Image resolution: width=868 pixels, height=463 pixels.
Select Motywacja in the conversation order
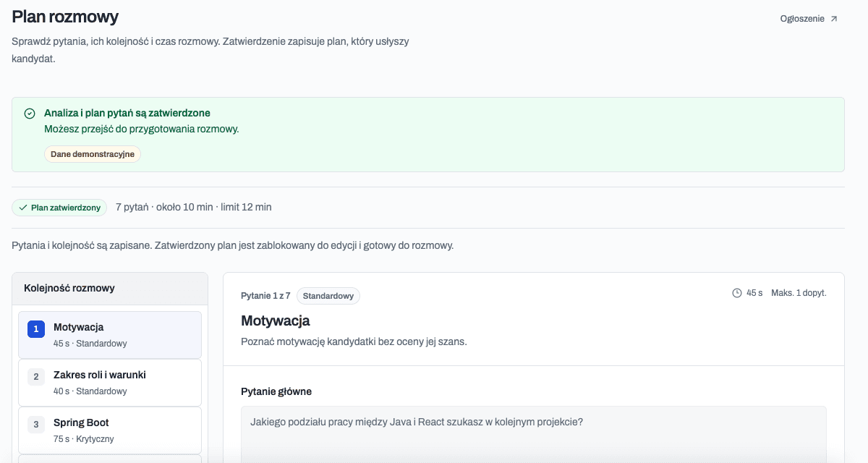110,335
